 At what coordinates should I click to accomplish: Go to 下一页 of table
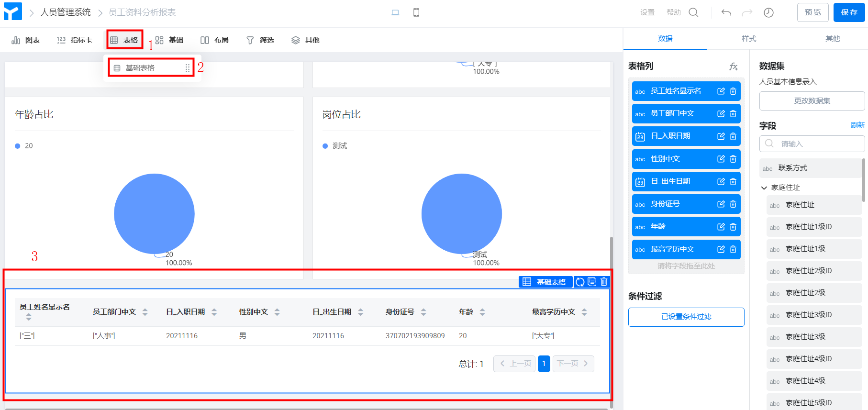click(x=573, y=364)
